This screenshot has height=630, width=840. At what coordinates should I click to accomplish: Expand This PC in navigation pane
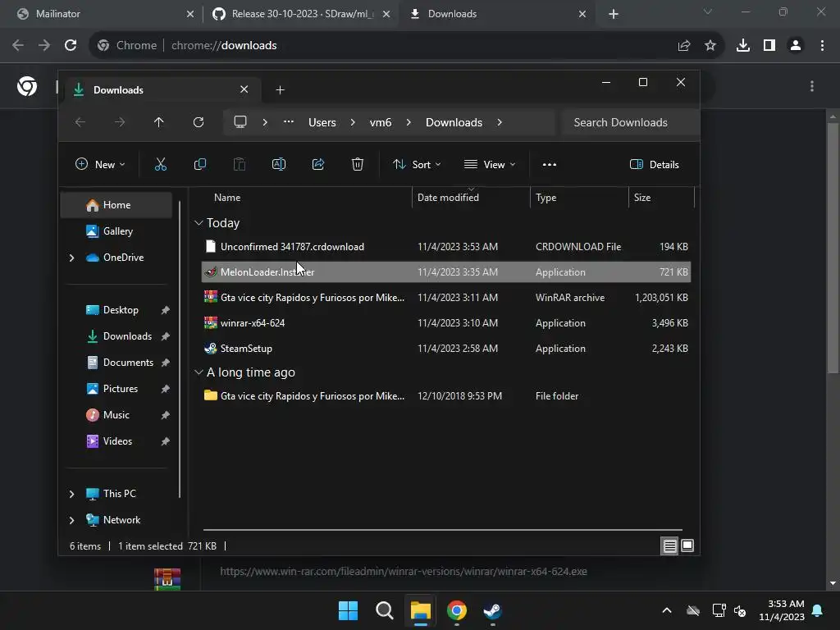(72, 494)
